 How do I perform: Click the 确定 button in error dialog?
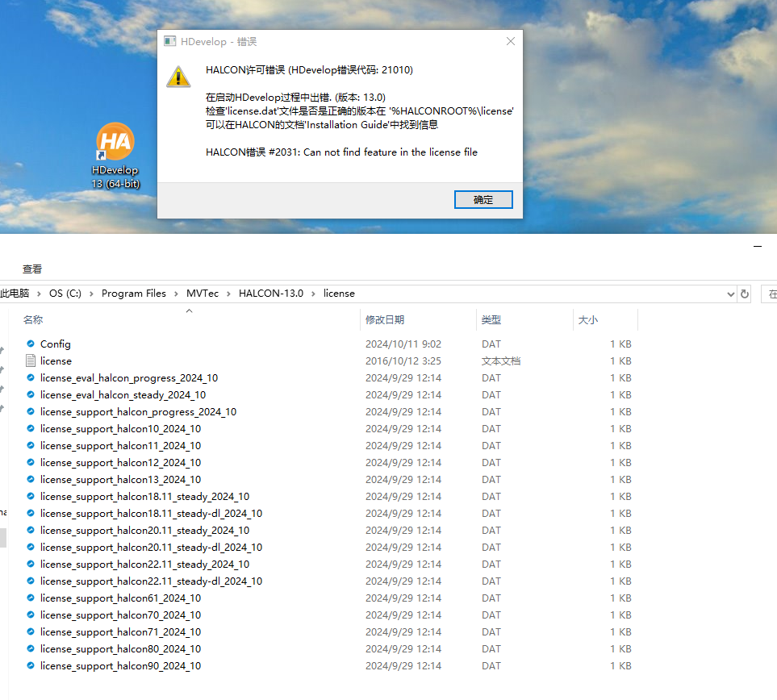[x=483, y=200]
